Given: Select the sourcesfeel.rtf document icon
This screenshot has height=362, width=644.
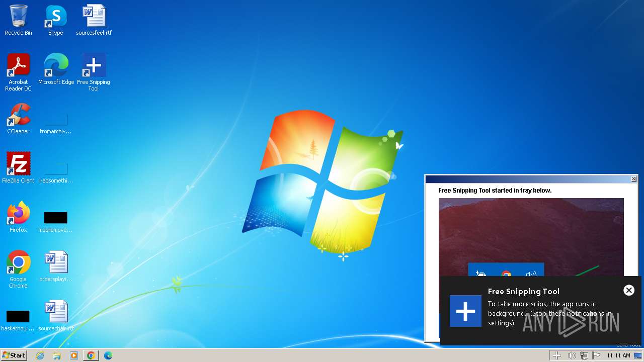Looking at the screenshot, I should (94, 20).
